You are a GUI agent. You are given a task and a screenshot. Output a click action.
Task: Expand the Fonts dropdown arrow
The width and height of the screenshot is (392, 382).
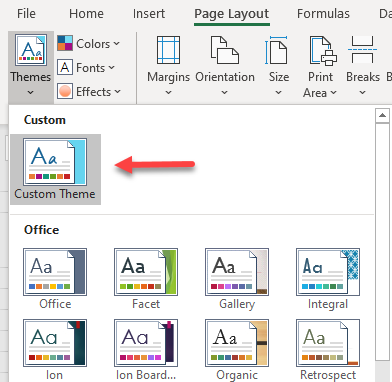click(x=112, y=68)
